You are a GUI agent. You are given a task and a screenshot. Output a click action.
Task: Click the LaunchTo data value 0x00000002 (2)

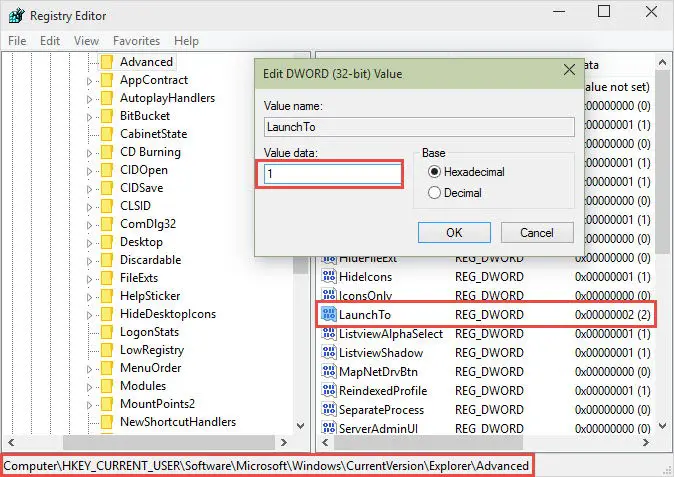613,315
